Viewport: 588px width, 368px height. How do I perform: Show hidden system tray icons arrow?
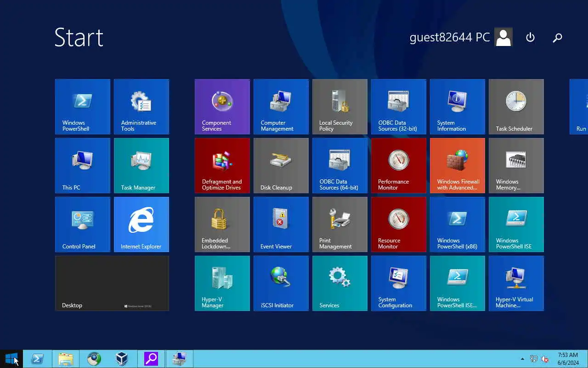(522, 359)
